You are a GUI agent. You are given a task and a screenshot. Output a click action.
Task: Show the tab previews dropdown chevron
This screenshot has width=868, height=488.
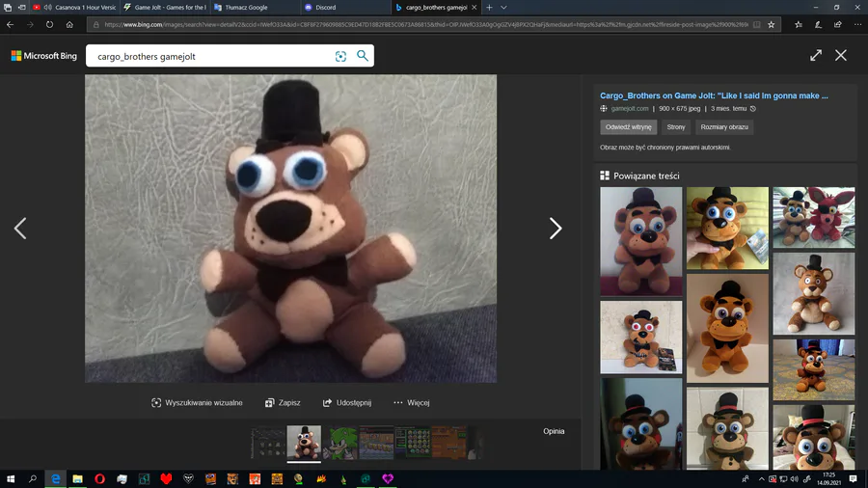[503, 7]
